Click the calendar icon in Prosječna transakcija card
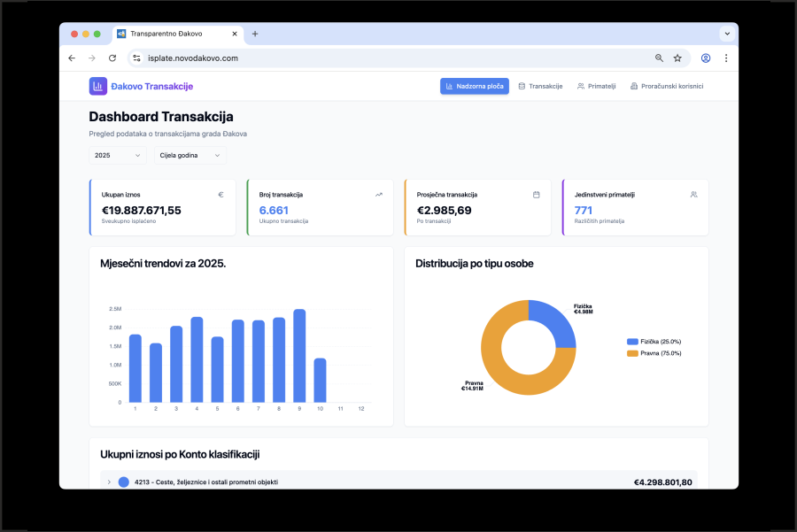Image resolution: width=797 pixels, height=532 pixels. (536, 194)
